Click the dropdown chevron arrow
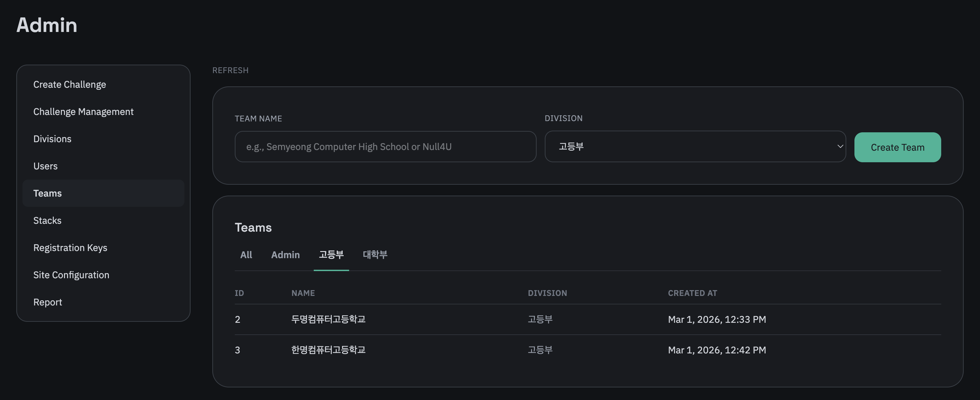Viewport: 980px width, 400px height. coord(840,147)
